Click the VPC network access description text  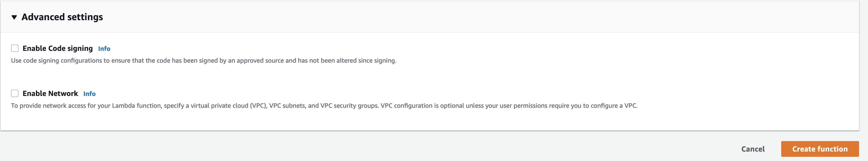[324, 105]
